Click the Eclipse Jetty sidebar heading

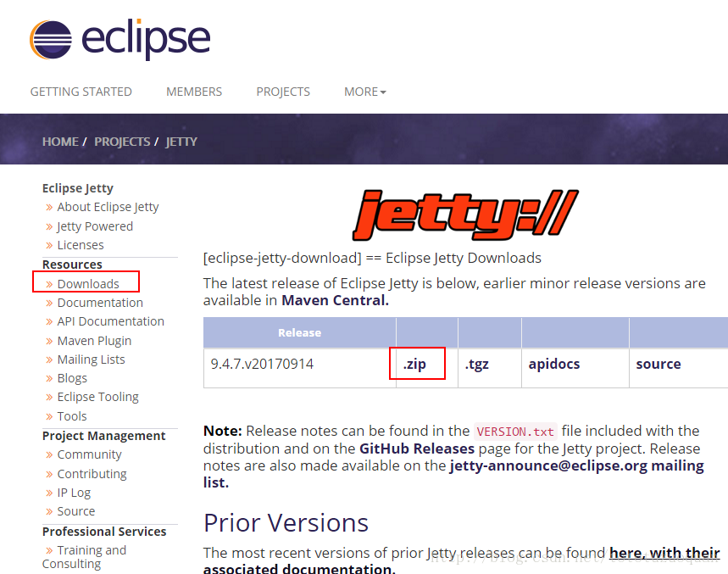pos(77,188)
